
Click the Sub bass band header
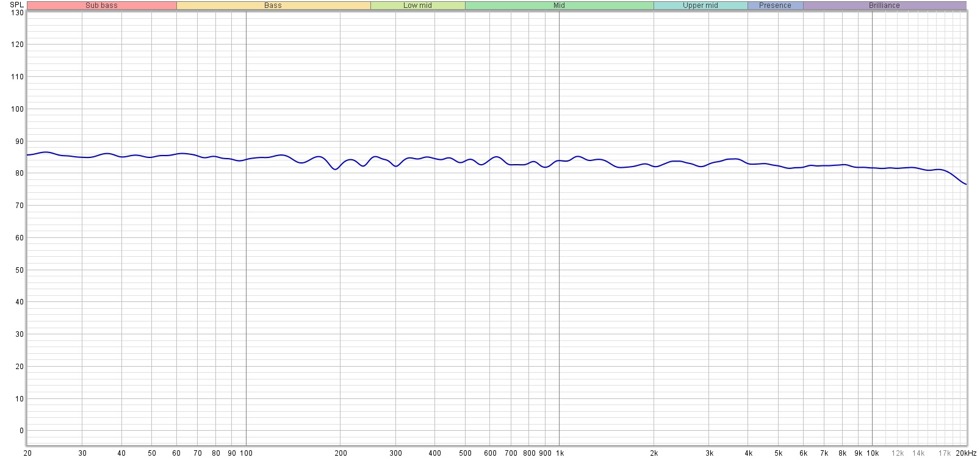101,5
